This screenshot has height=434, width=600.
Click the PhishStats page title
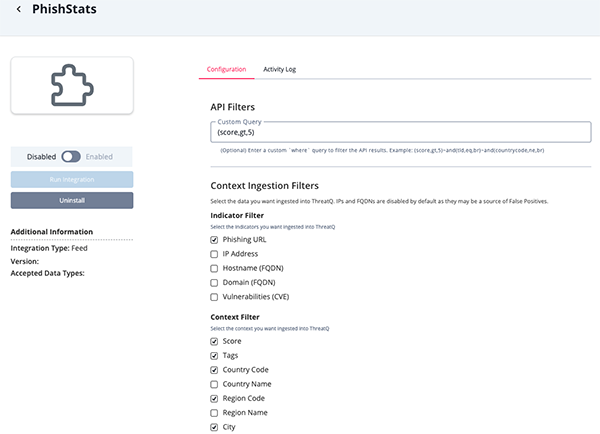click(64, 9)
